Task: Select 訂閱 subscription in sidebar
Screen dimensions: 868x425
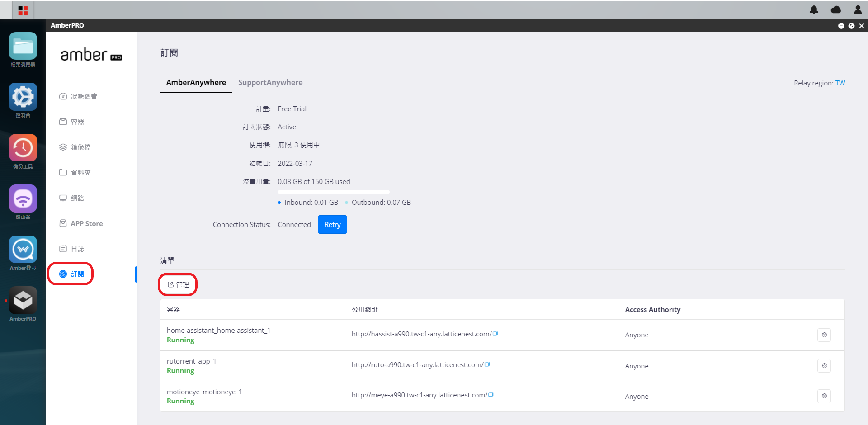Action: point(72,274)
